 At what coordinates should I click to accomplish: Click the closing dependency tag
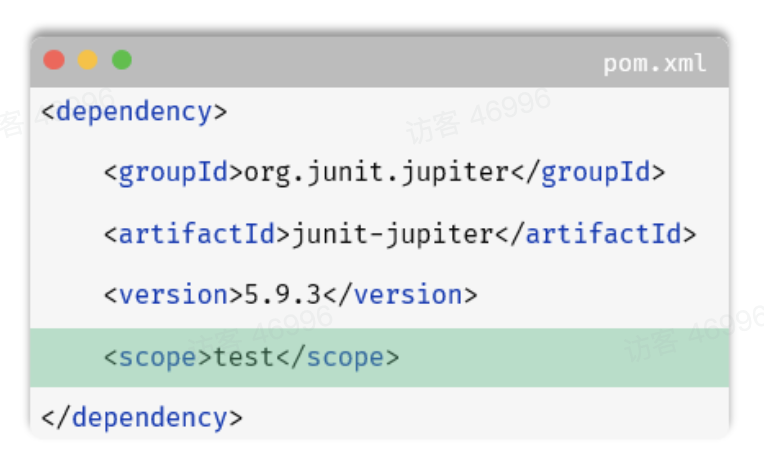coord(142,417)
